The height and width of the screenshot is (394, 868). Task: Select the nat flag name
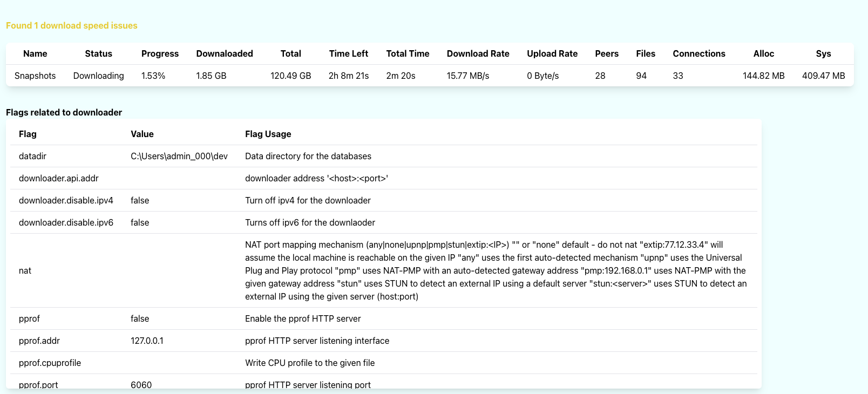25,270
